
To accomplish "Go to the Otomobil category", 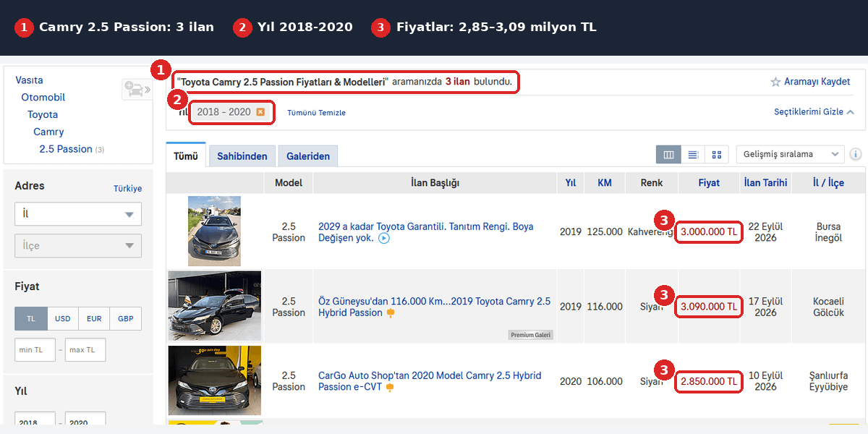I will [x=43, y=98].
